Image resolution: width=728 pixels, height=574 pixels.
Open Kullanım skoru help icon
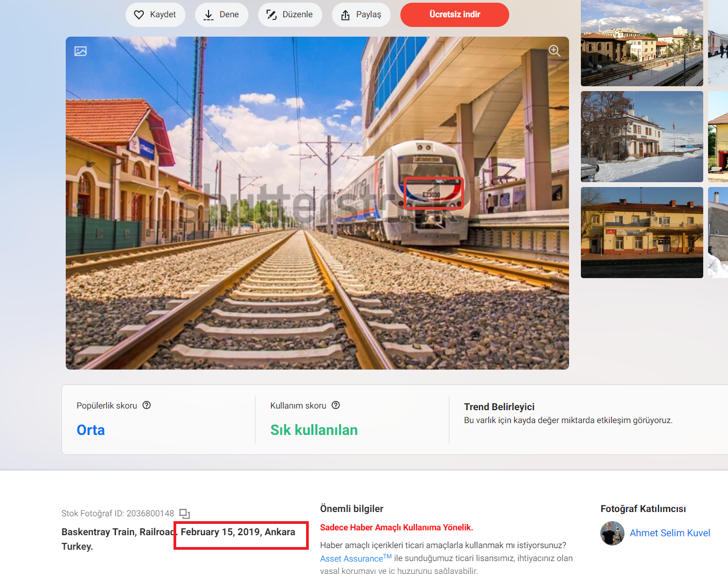click(x=336, y=405)
